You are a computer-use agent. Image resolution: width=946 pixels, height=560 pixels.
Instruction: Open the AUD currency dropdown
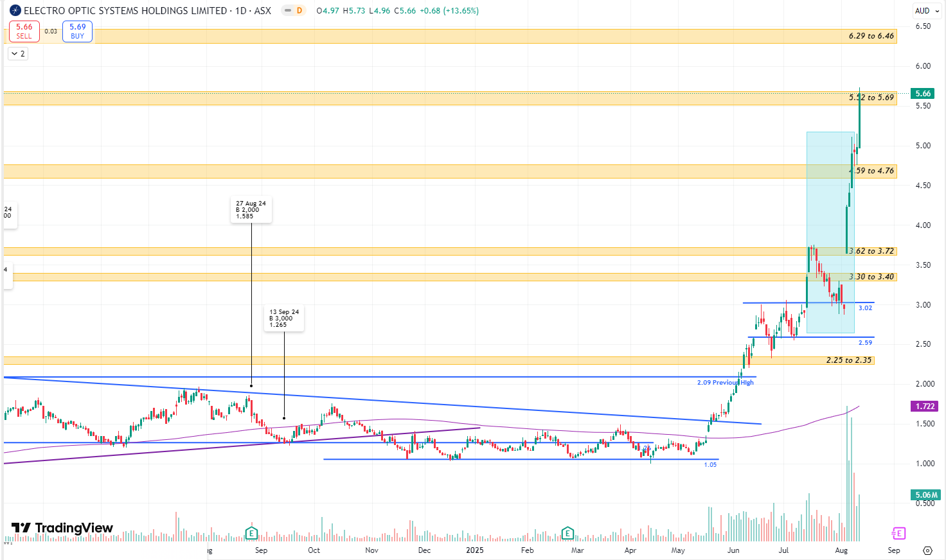click(925, 11)
